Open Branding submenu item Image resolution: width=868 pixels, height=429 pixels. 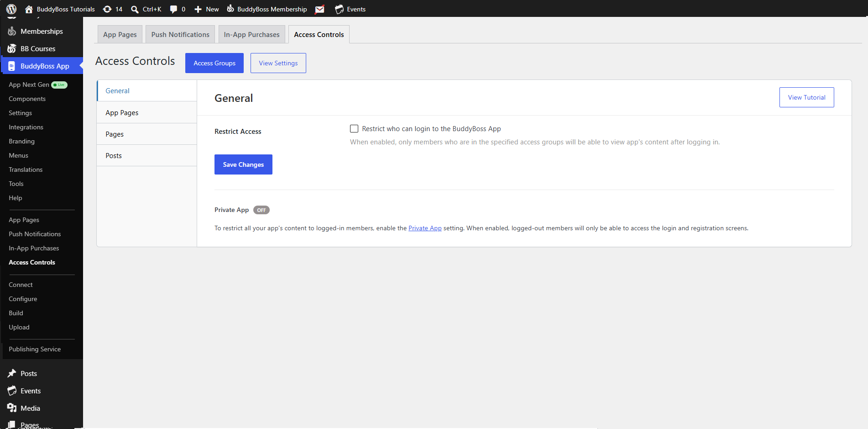tap(21, 141)
